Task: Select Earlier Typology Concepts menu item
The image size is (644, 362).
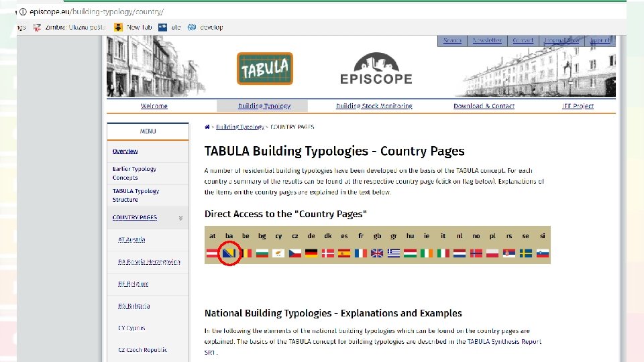Action: 134,173
